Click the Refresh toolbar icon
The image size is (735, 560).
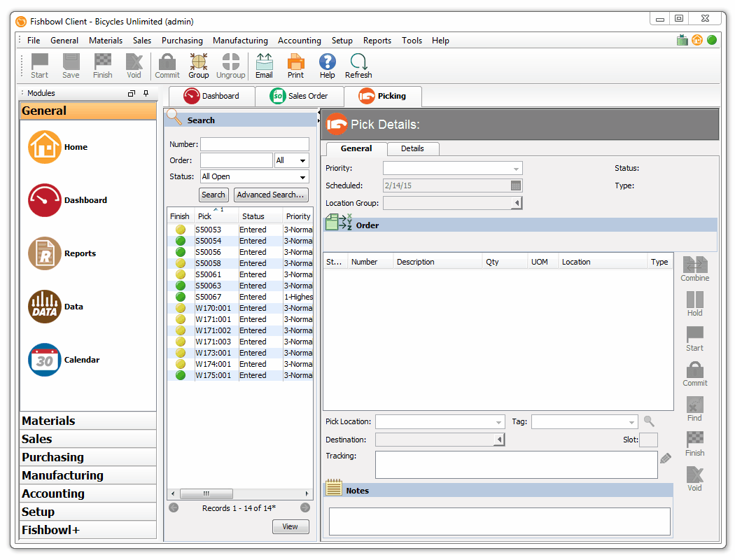(358, 66)
